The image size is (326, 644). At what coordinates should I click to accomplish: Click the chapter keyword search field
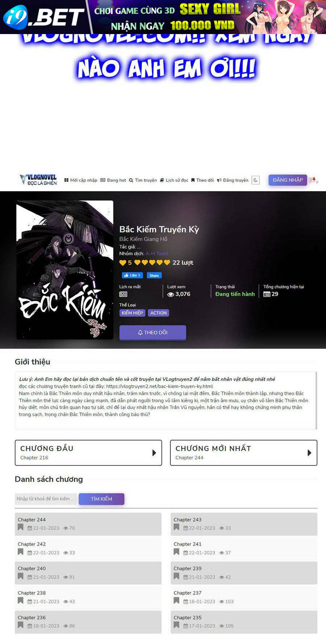[46, 499]
